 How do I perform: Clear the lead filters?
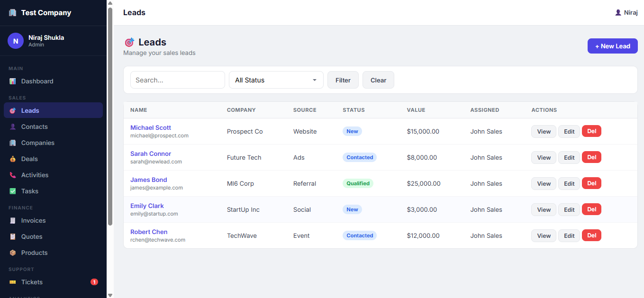[x=378, y=80]
